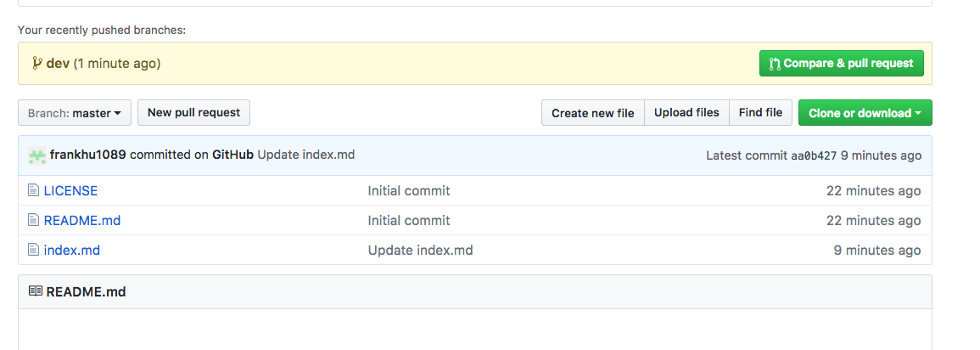Screen dimensions: 980x350
Task: Open the Branch: master dropdown
Action: click(75, 113)
